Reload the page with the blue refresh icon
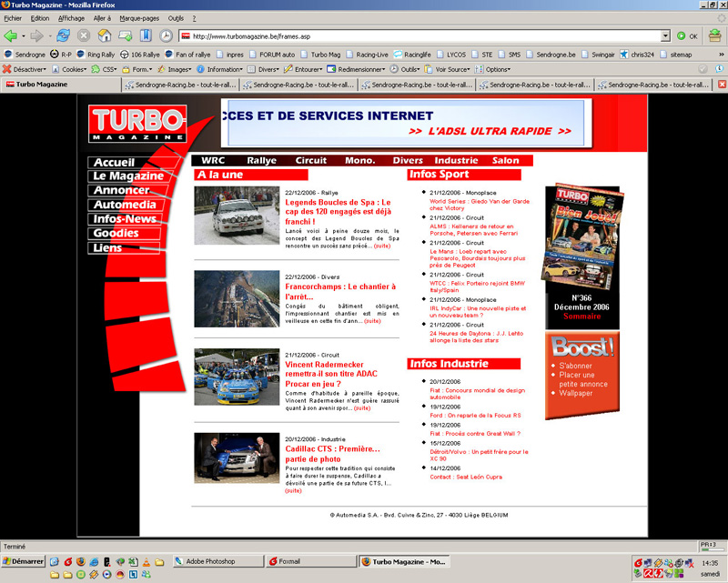This screenshot has width=728, height=583. [63, 35]
